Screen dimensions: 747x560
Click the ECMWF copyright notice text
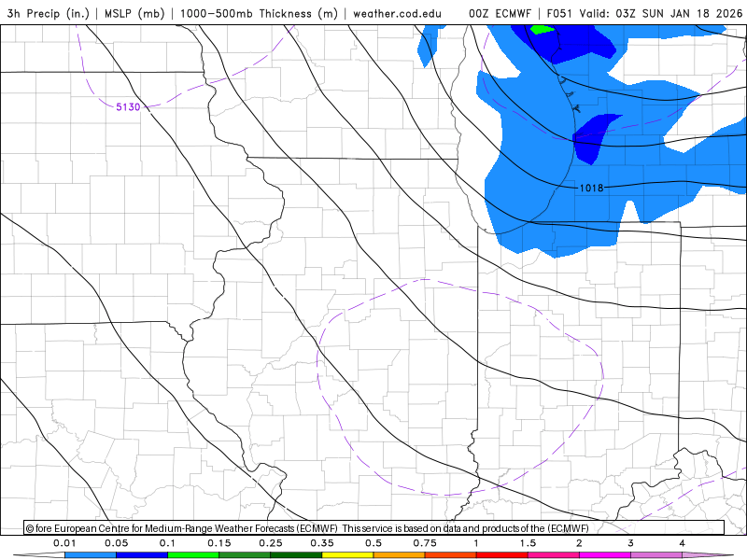(307, 528)
